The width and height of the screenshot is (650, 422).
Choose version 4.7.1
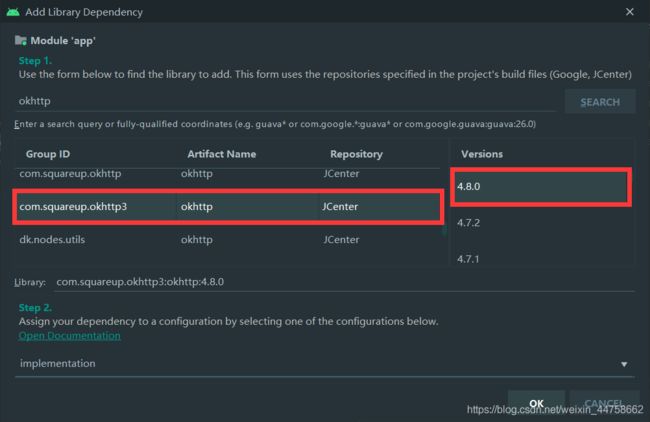click(541, 258)
